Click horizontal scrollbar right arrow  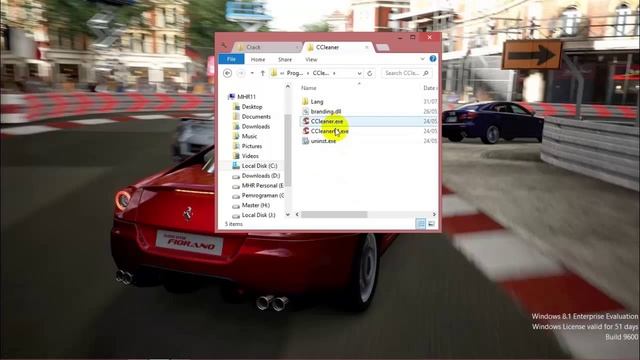coord(434,214)
